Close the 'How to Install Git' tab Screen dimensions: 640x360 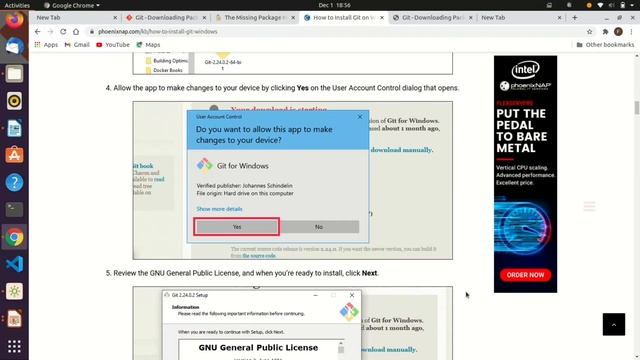382,18
